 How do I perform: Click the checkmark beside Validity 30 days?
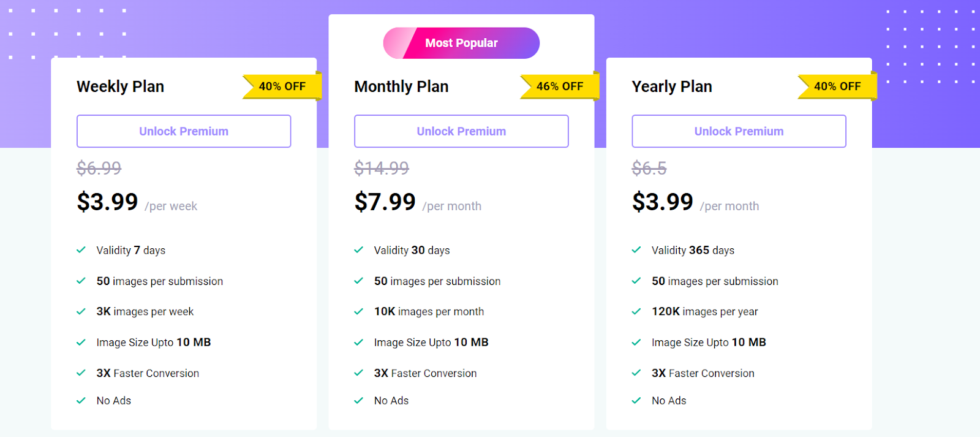click(x=358, y=250)
